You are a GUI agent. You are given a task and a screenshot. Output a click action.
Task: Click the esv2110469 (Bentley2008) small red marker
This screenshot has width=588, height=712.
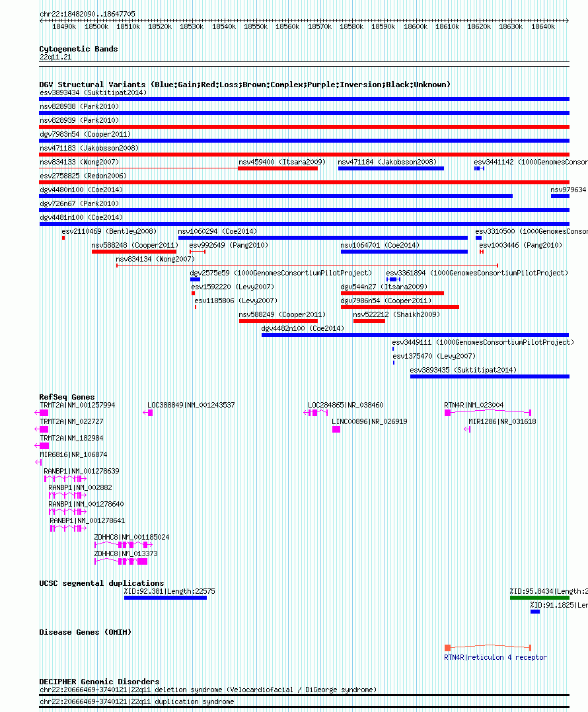(63, 238)
